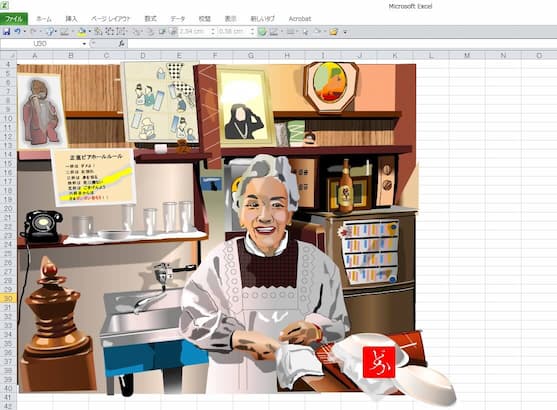Select row 4 header
The image size is (557, 410).
click(8, 64)
